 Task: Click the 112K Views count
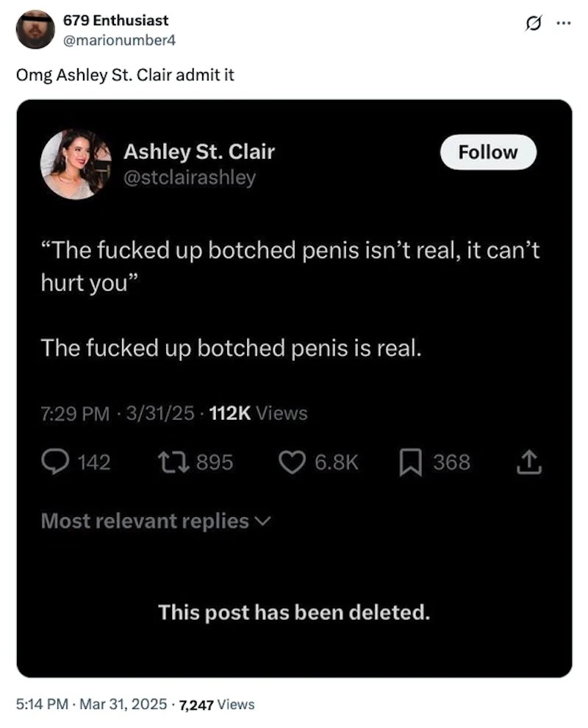258,413
